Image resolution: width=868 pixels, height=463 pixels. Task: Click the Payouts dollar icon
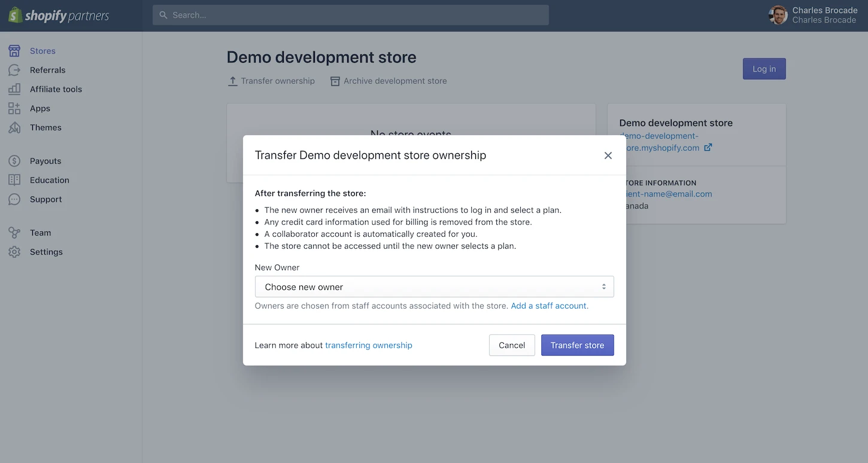tap(14, 161)
